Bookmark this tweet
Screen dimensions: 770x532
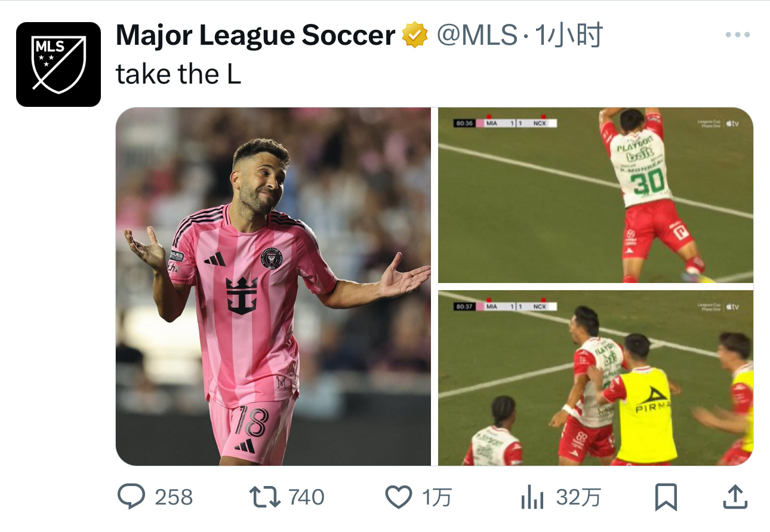pyautogui.click(x=666, y=497)
